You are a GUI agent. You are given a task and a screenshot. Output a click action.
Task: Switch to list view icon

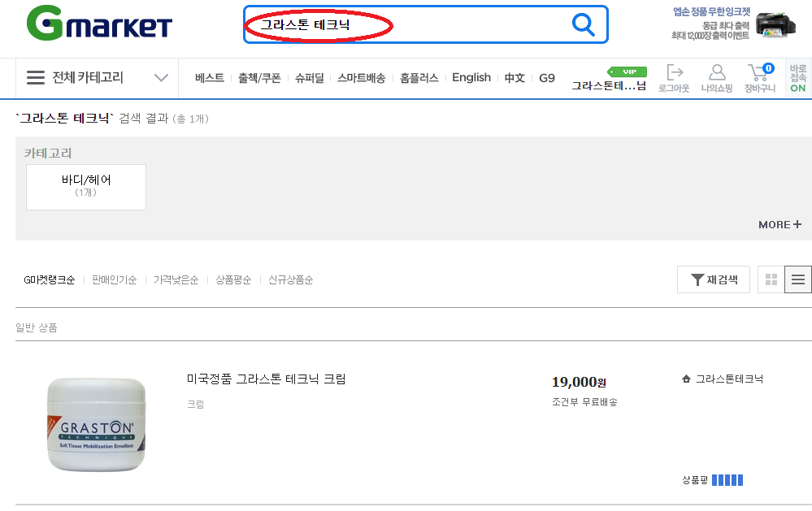798,279
